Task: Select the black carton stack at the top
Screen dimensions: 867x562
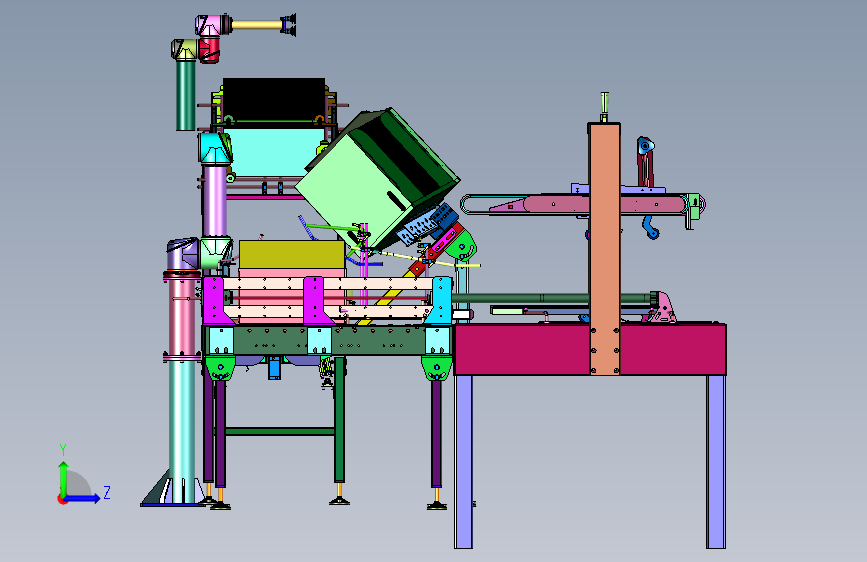Action: 274,99
